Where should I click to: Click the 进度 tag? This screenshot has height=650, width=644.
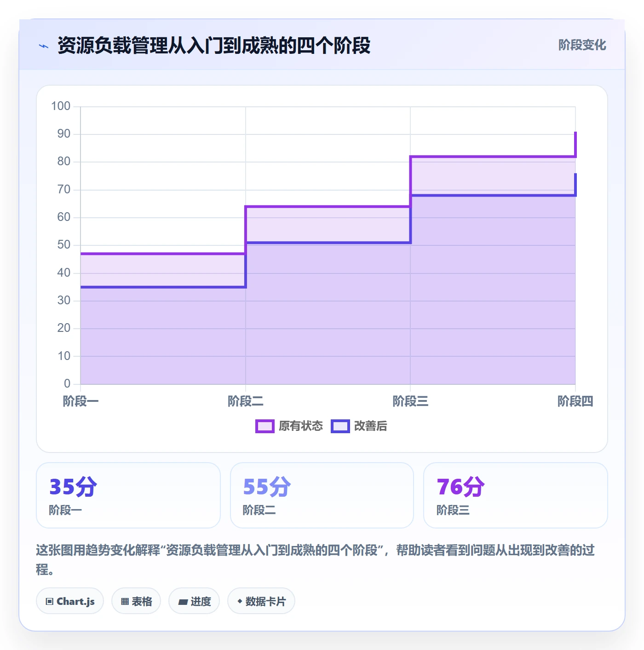point(194,601)
